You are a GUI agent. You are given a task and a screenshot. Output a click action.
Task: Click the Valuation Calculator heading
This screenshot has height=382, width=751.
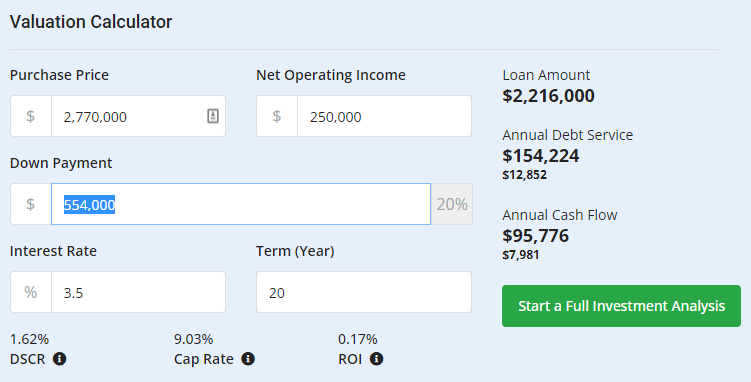(91, 22)
